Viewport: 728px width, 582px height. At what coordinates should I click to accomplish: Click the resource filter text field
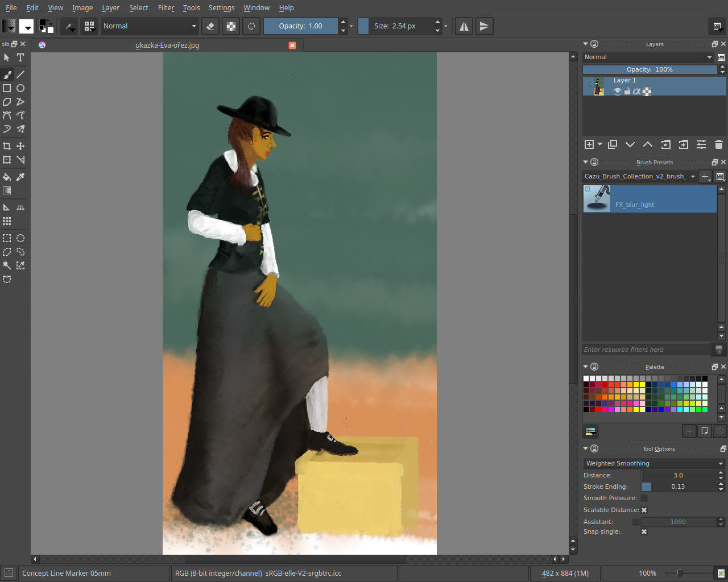[646, 350]
